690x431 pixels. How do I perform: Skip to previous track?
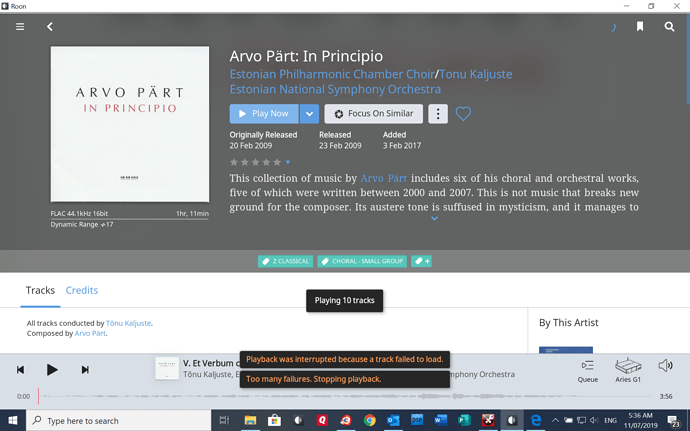click(x=20, y=370)
